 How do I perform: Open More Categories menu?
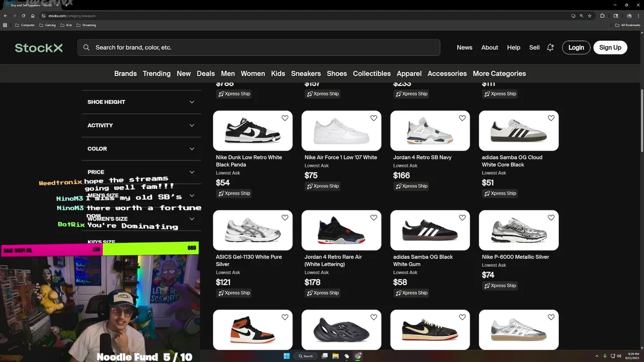499,73
